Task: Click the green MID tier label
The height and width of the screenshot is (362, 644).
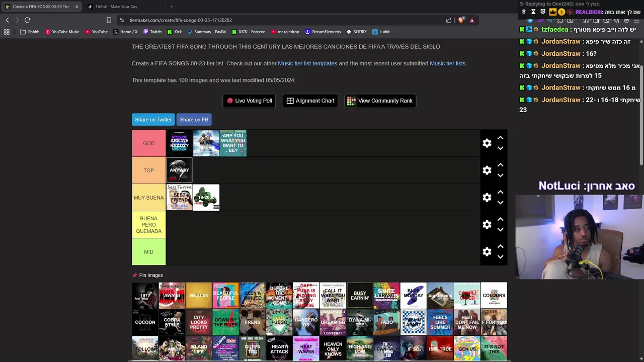Action: tap(148, 252)
